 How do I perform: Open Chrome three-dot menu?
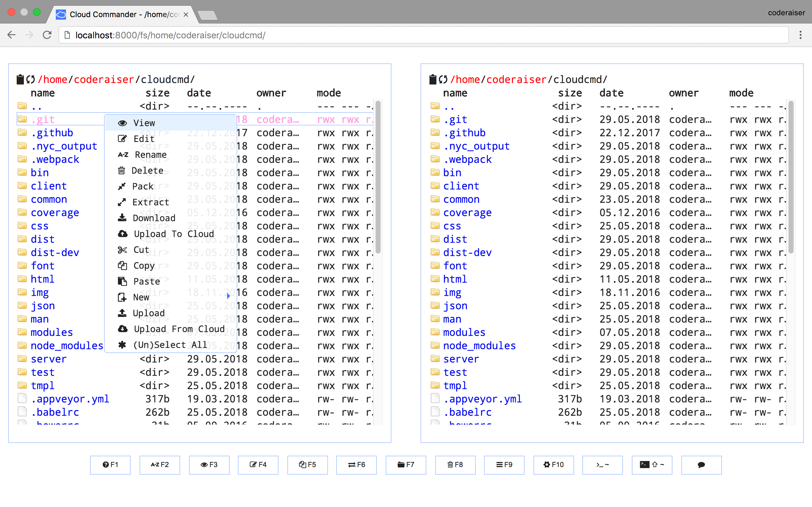(800, 35)
